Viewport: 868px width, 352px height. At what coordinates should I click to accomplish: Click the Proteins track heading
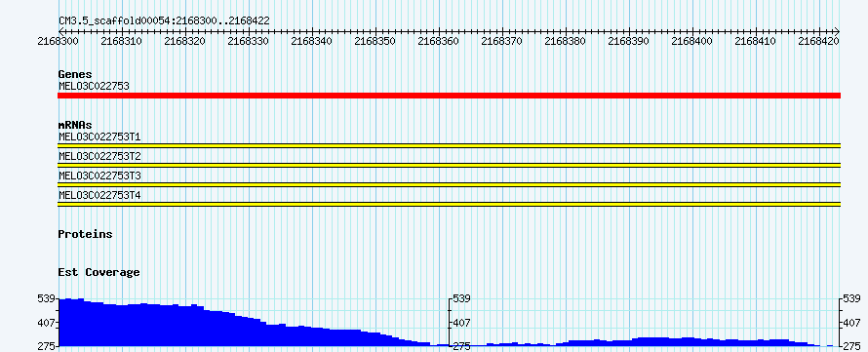tap(85, 234)
